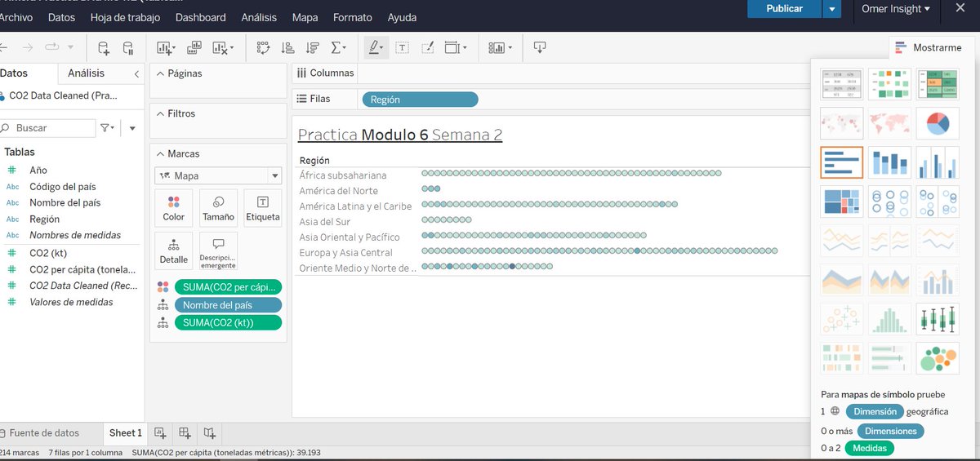Choose stacked bars chart in Mostrarme
Viewport: 980px width, 461px height.
pos(889,162)
